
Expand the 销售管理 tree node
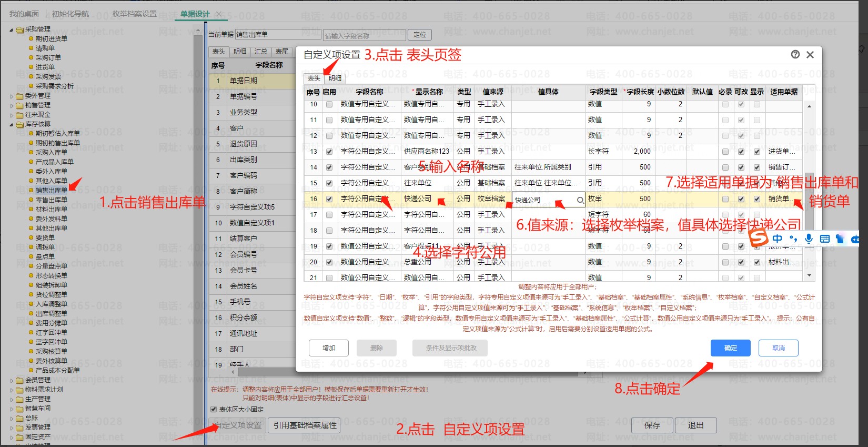(12, 105)
